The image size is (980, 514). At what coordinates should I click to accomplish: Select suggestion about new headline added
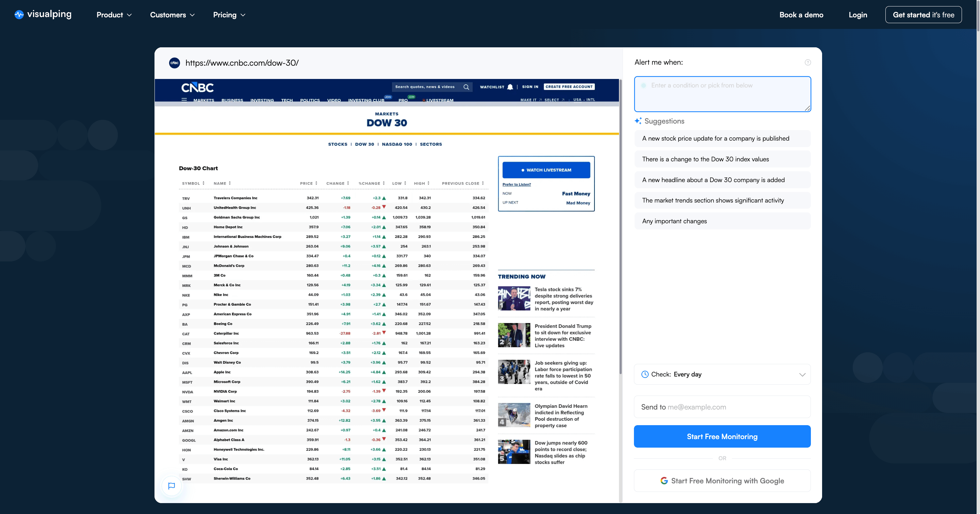(x=722, y=180)
